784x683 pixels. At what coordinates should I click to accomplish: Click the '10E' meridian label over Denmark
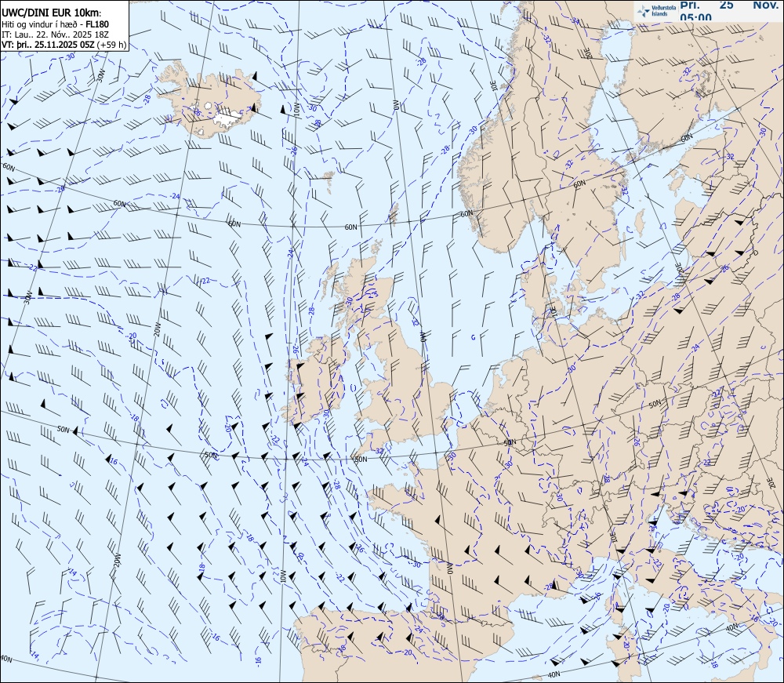(553, 310)
